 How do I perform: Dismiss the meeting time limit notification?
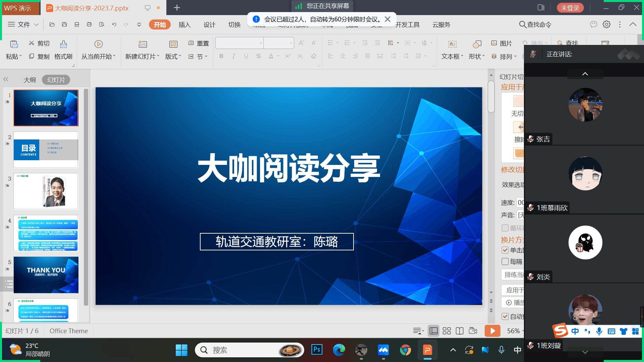(387, 19)
